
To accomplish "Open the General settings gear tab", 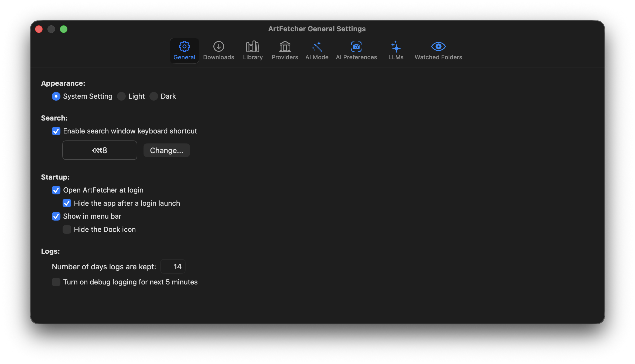I will click(184, 51).
